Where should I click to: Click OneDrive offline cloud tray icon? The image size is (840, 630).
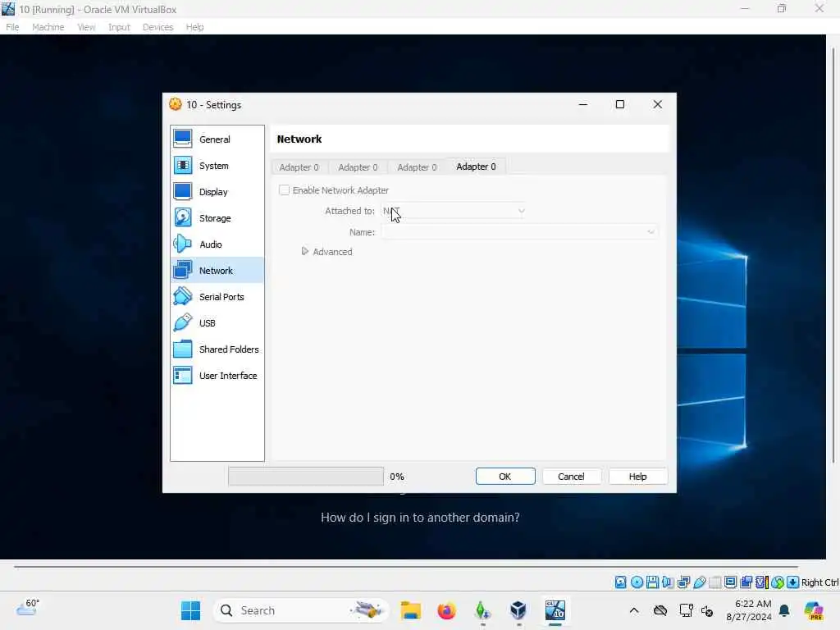(660, 610)
